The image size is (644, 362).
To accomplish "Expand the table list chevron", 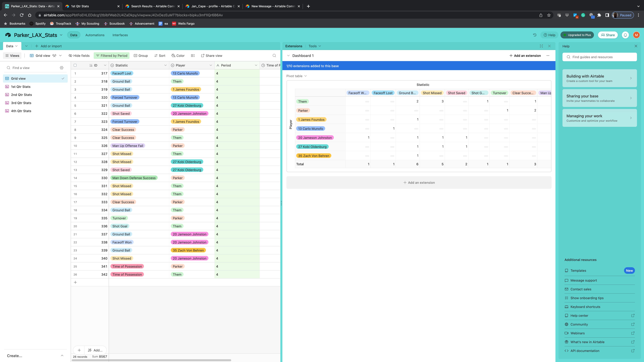I will (x=26, y=46).
